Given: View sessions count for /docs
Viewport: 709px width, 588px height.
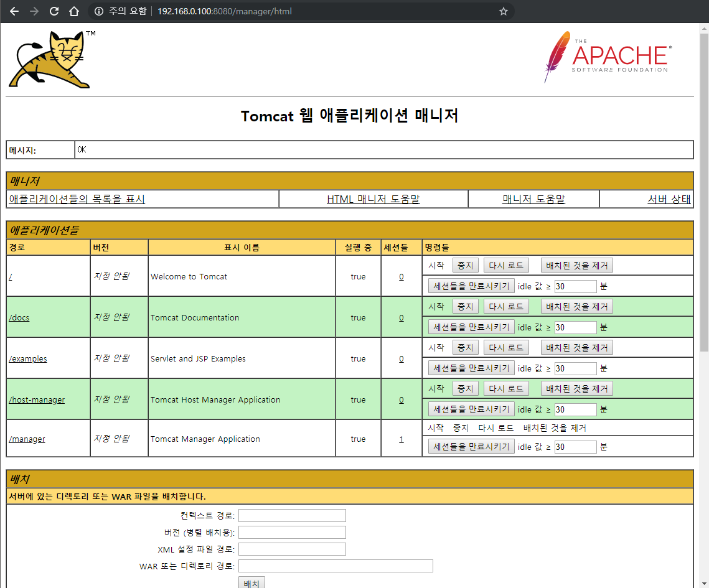Looking at the screenshot, I should [x=401, y=318].
